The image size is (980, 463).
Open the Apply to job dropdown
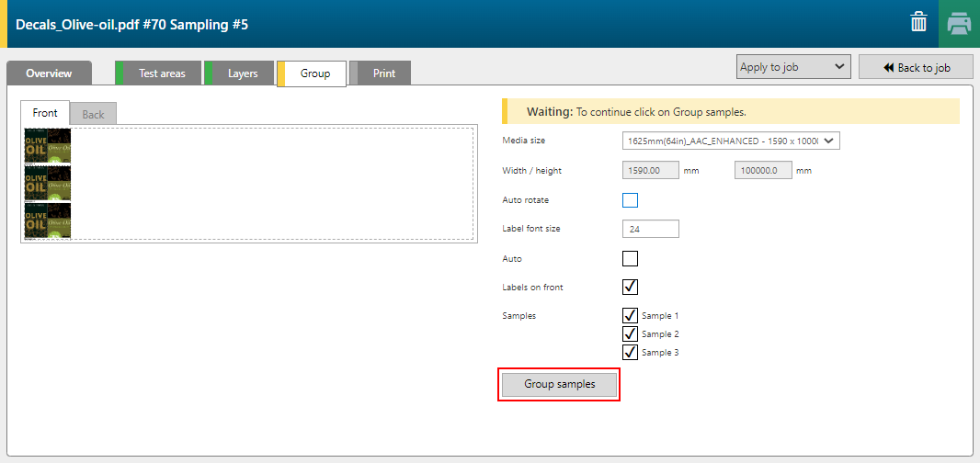792,67
